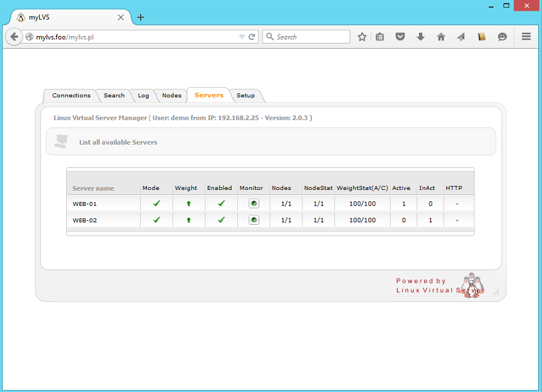This screenshot has height=392, width=542.
Task: Click the WEB-01 server name
Action: [x=85, y=204]
